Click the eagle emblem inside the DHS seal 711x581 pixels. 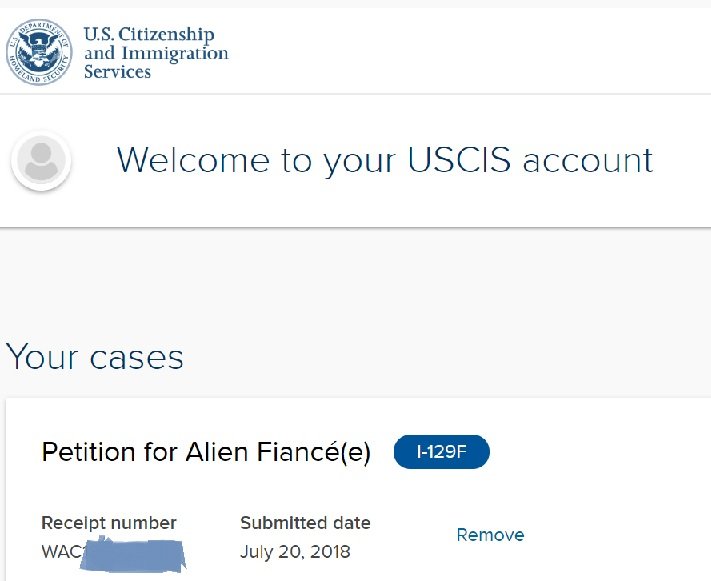pos(39,51)
